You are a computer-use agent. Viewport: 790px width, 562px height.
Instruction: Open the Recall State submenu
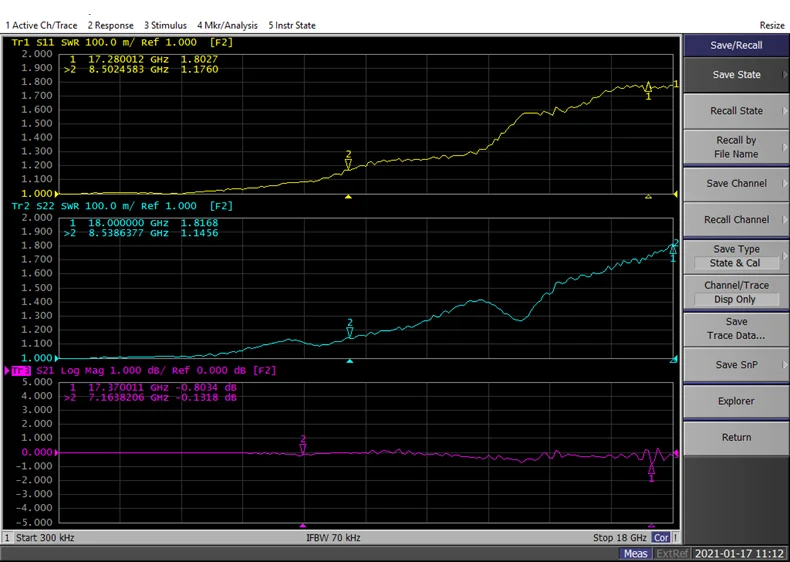click(736, 111)
